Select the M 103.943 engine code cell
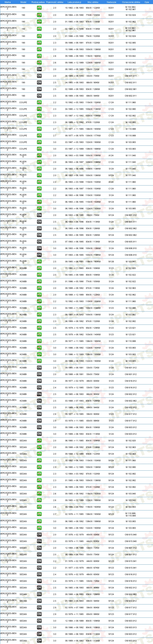Viewport: 153px width, 644px height. point(131,507)
